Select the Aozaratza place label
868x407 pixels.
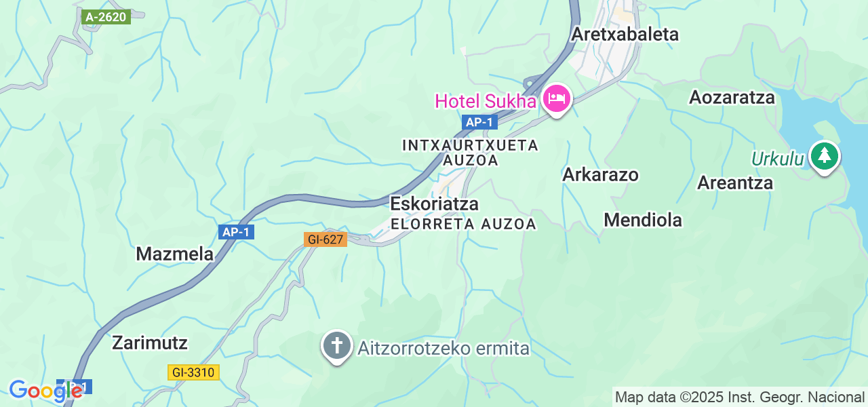pyautogui.click(x=732, y=98)
